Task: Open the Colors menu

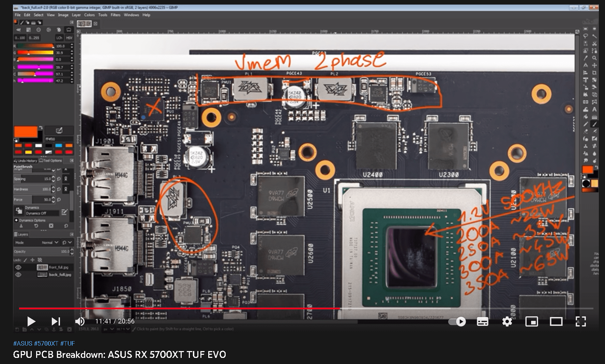Action: [89, 15]
